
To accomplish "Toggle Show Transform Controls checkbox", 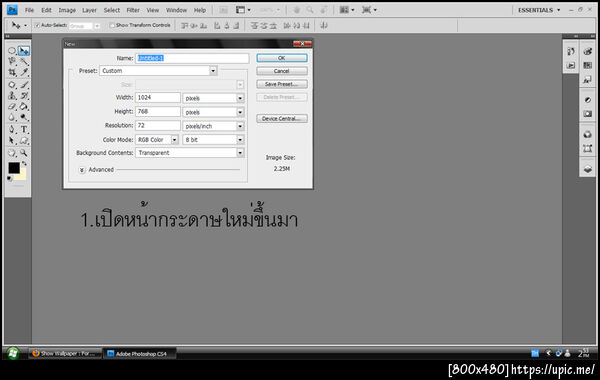I will tap(112, 25).
